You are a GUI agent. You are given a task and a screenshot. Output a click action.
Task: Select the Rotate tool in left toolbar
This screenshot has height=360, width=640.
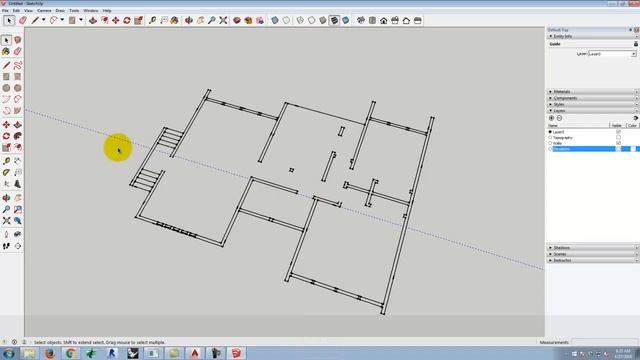click(6, 136)
